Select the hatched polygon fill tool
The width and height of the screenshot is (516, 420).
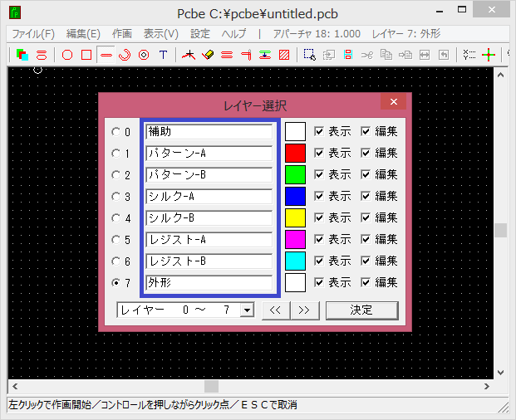coord(284,56)
